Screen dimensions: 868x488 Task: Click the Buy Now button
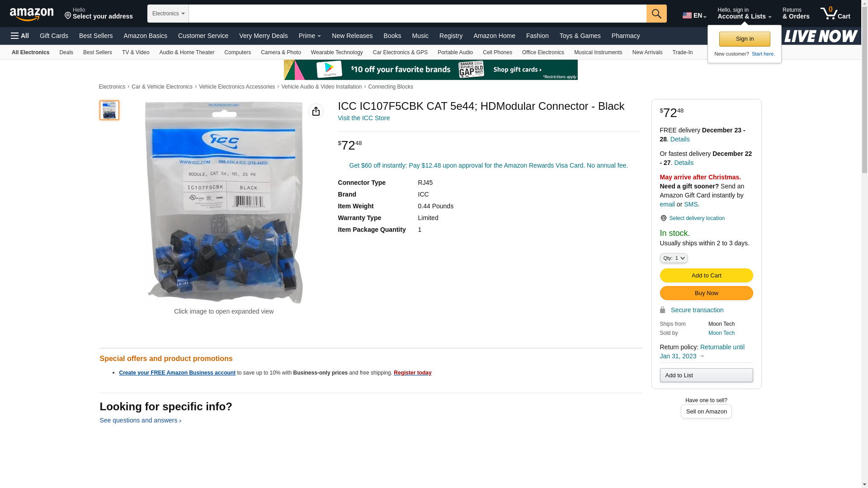706,293
